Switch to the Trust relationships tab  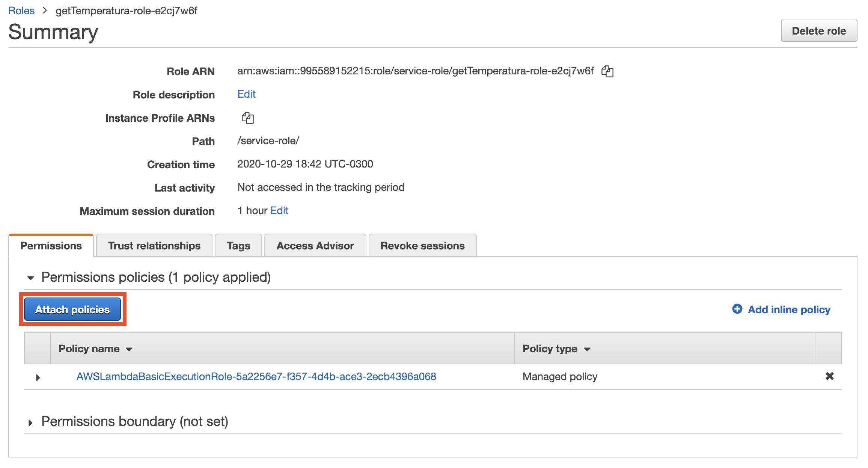pyautogui.click(x=154, y=246)
